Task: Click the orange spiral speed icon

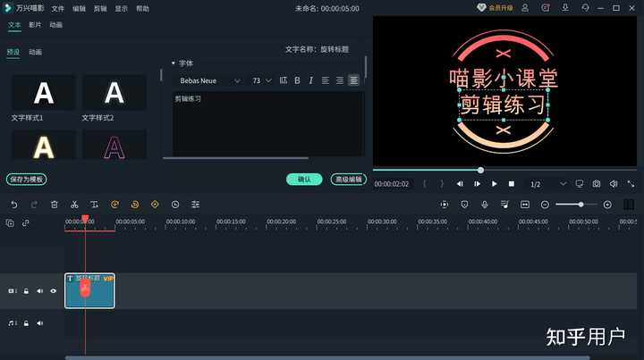Action: [x=135, y=205]
